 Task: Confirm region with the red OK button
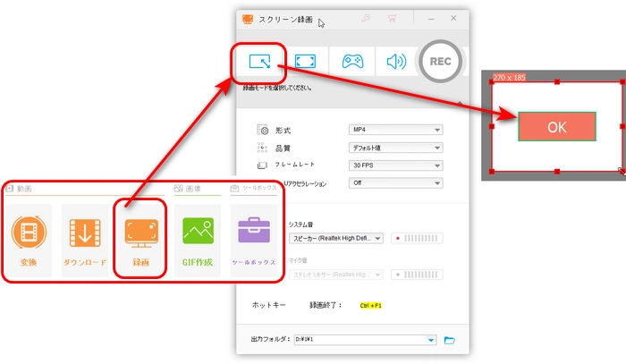click(556, 127)
